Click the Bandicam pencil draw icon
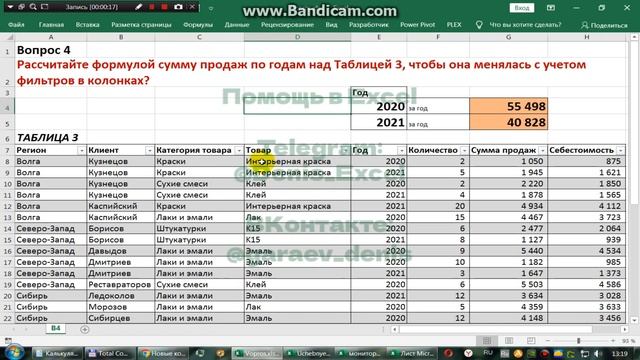Viewport: 640px width, 360px height. 139,7
